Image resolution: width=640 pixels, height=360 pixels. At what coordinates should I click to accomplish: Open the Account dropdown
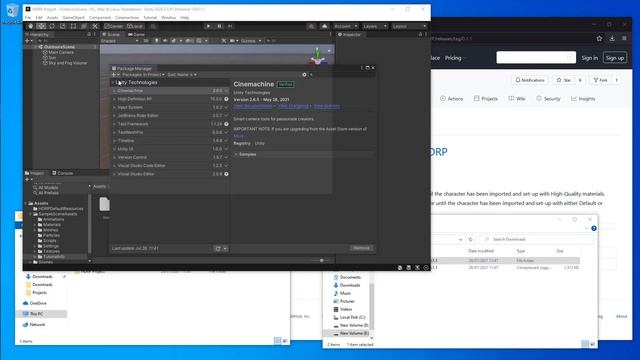346,26
